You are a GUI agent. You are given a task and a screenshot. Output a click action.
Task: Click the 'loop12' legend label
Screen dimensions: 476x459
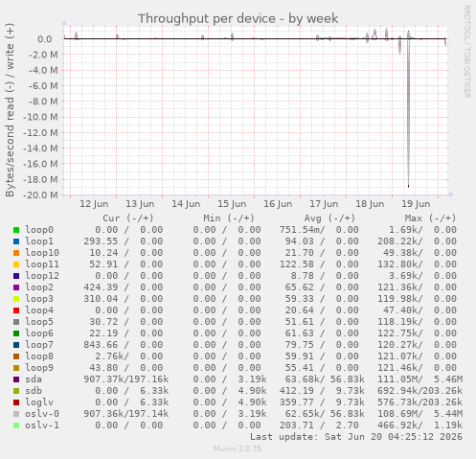[42, 276]
